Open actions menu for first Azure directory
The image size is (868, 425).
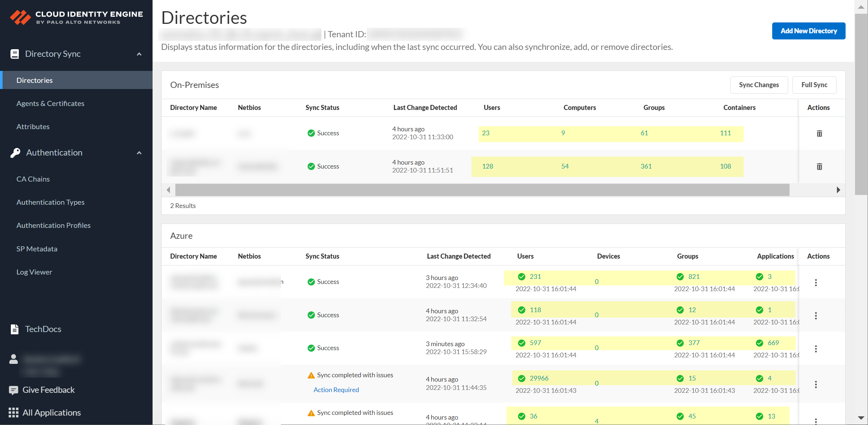[816, 282]
